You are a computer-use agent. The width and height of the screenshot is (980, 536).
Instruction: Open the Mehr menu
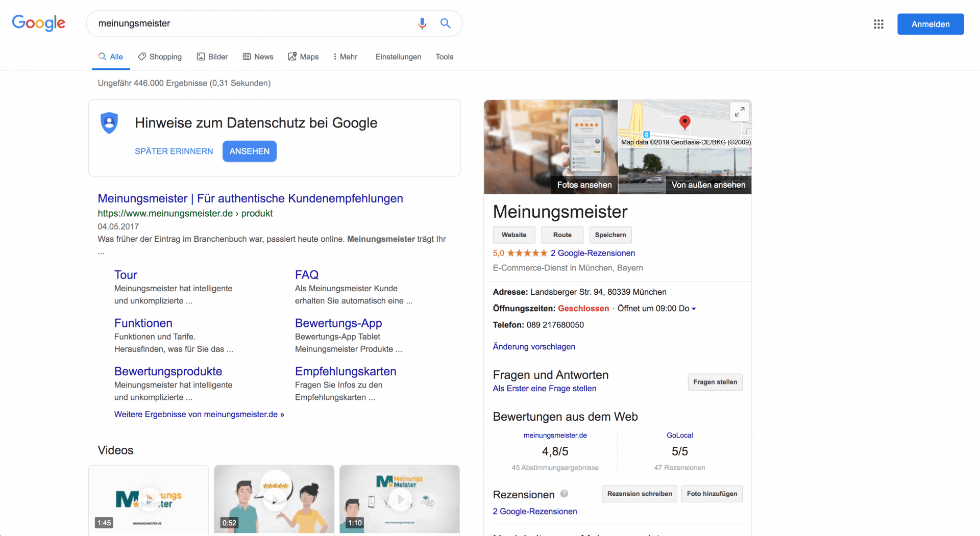coord(346,57)
